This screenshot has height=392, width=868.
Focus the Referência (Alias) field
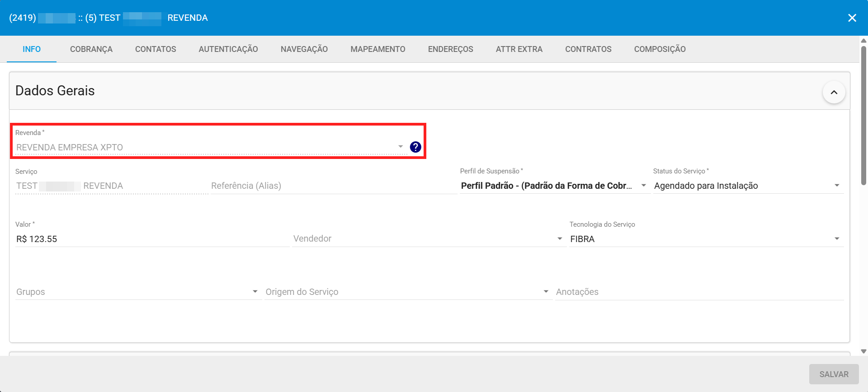[334, 186]
